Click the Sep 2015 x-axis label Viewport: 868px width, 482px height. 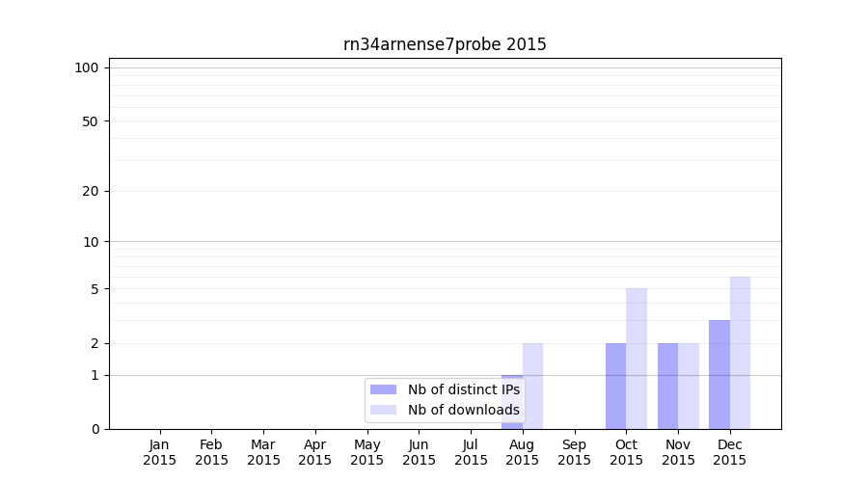(574, 452)
